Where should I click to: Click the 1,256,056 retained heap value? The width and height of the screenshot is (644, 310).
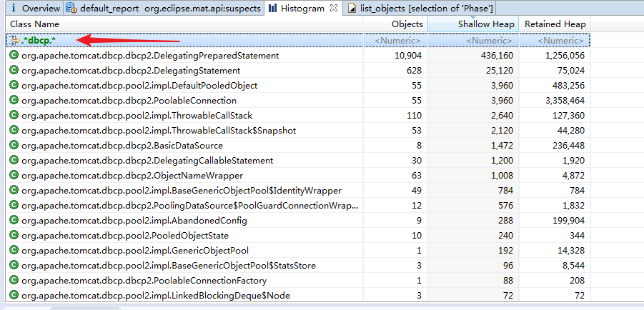tap(565, 56)
